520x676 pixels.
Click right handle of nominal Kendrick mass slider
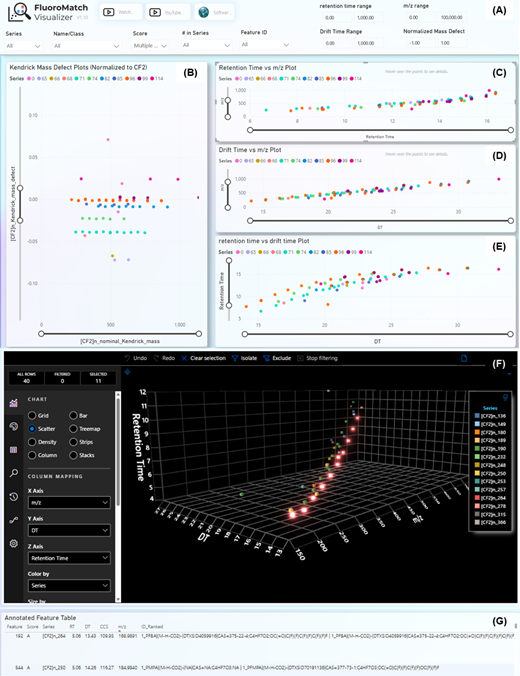[x=198, y=333]
